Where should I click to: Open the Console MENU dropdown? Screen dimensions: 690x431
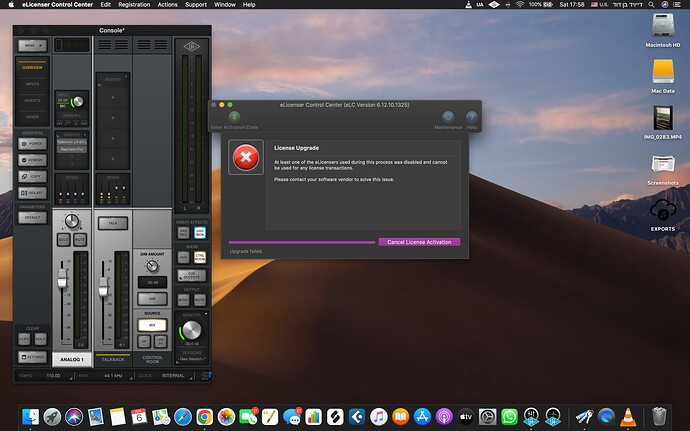coord(33,45)
